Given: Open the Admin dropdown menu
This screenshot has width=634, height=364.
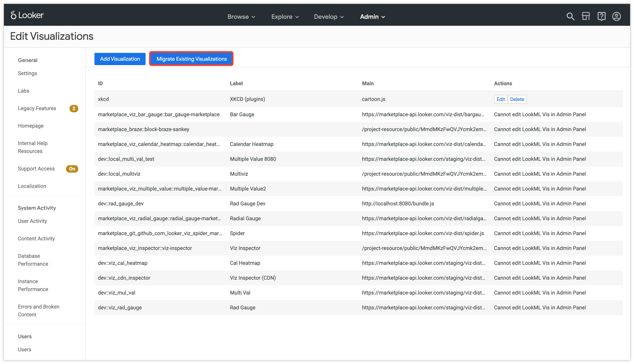Looking at the screenshot, I should pyautogui.click(x=372, y=17).
